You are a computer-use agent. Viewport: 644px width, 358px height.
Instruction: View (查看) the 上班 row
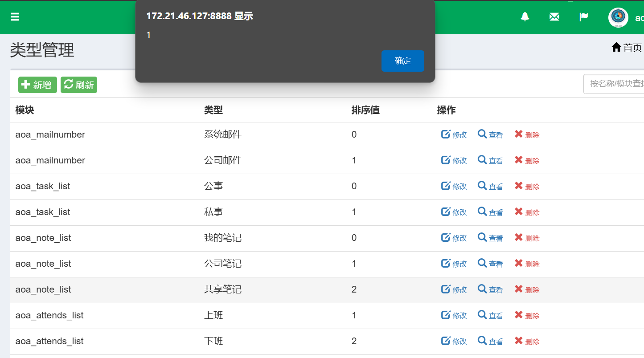[x=491, y=315]
